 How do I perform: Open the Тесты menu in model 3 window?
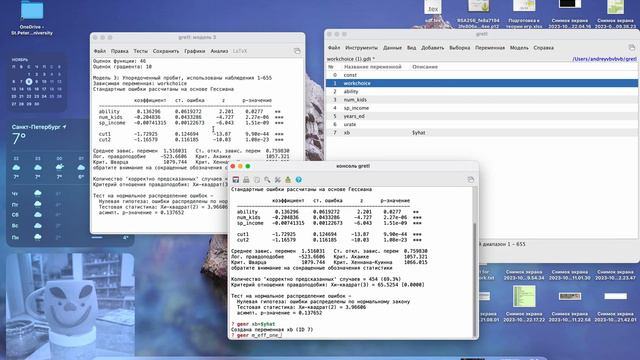click(x=140, y=51)
